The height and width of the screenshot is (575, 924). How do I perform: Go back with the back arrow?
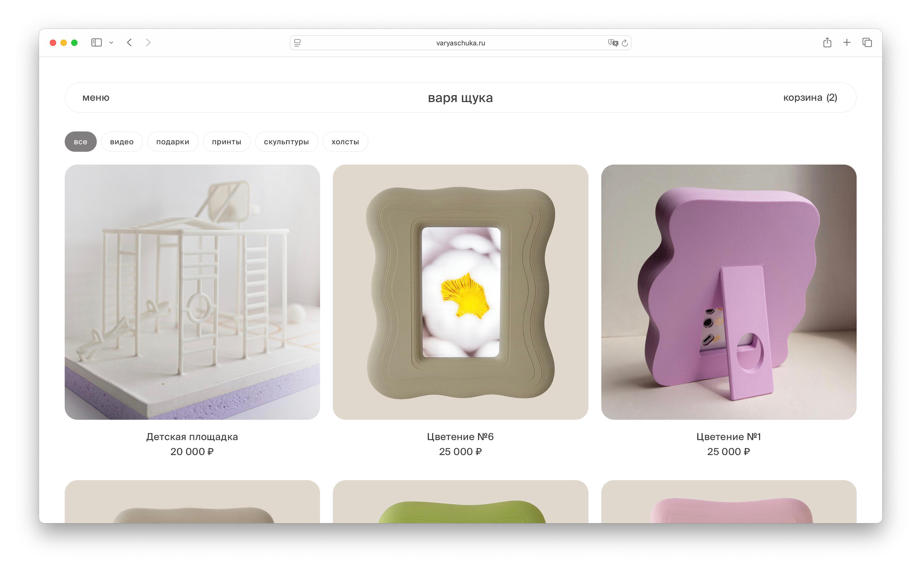pyautogui.click(x=129, y=43)
